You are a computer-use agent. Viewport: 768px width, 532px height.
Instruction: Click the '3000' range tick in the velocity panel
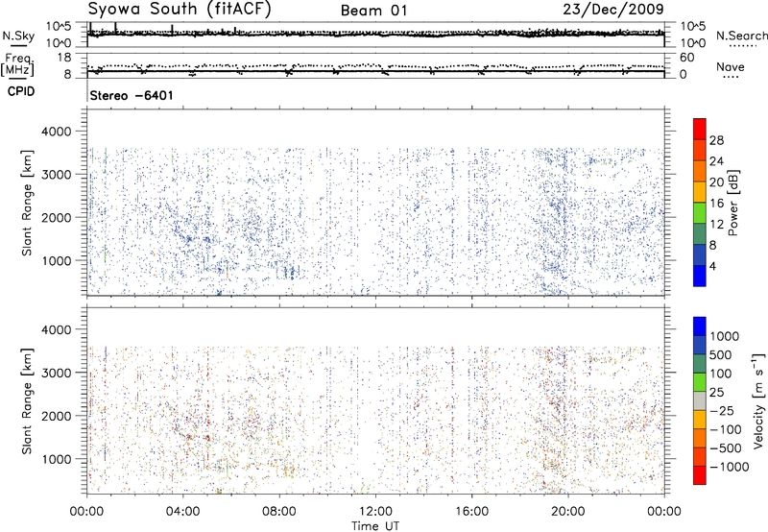point(57,373)
